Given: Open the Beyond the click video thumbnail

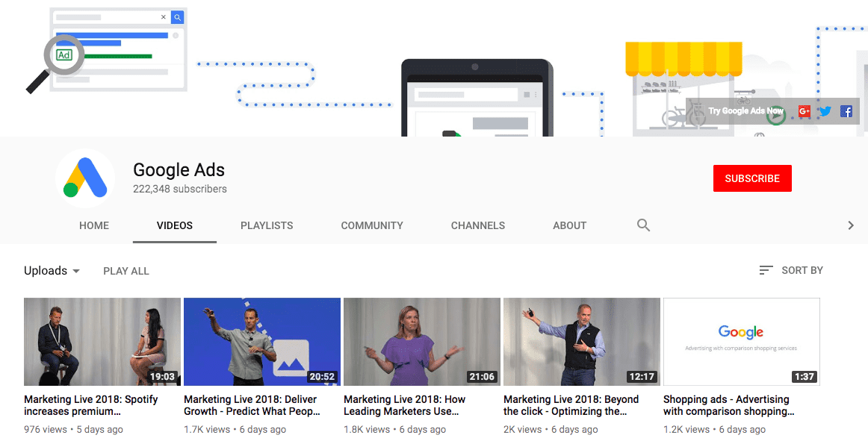Looking at the screenshot, I should (582, 342).
